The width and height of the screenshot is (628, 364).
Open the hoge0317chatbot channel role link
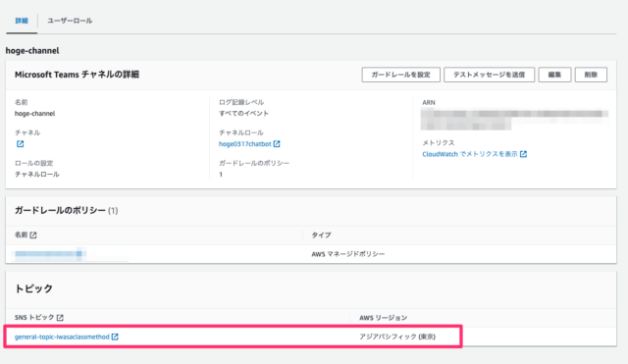244,144
